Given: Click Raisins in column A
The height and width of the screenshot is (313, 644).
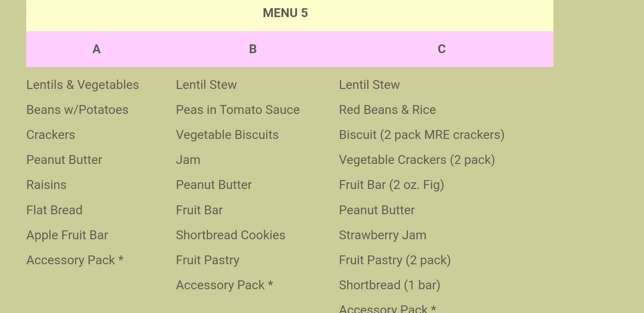Looking at the screenshot, I should pyautogui.click(x=46, y=185).
